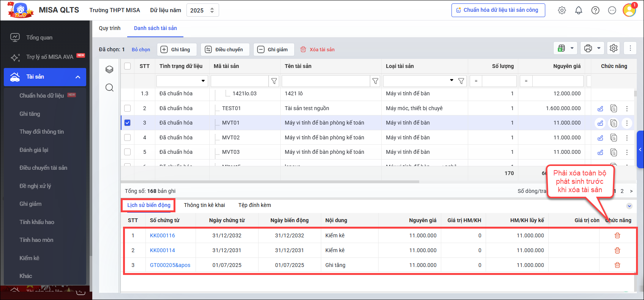Click the notification bell icon
The width and height of the screenshot is (644, 300).
pyautogui.click(x=578, y=10)
